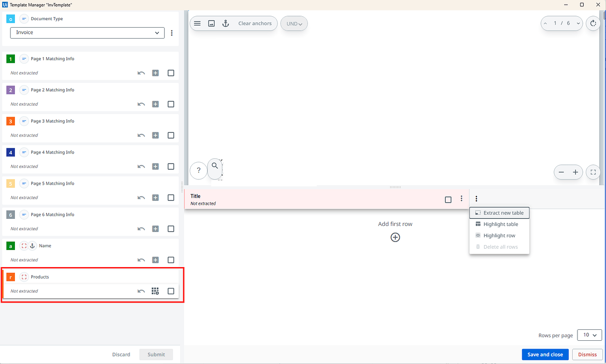Open the magnifier search icon in the viewer
The width and height of the screenshot is (606, 364).
click(215, 166)
